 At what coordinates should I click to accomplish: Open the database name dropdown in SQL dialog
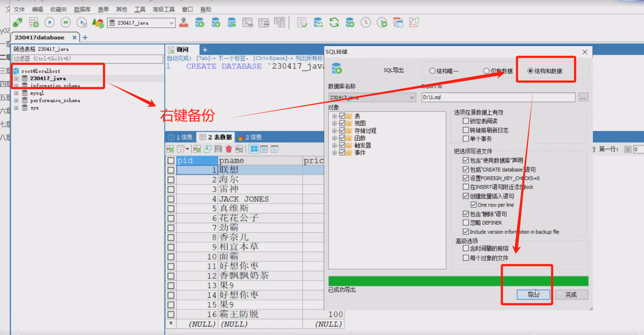click(x=412, y=97)
